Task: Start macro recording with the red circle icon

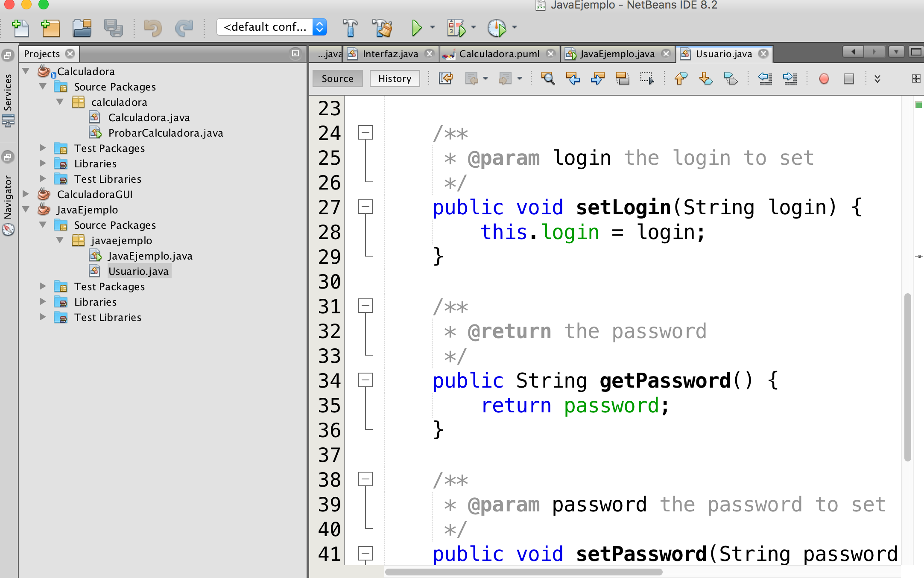Action: tap(824, 79)
